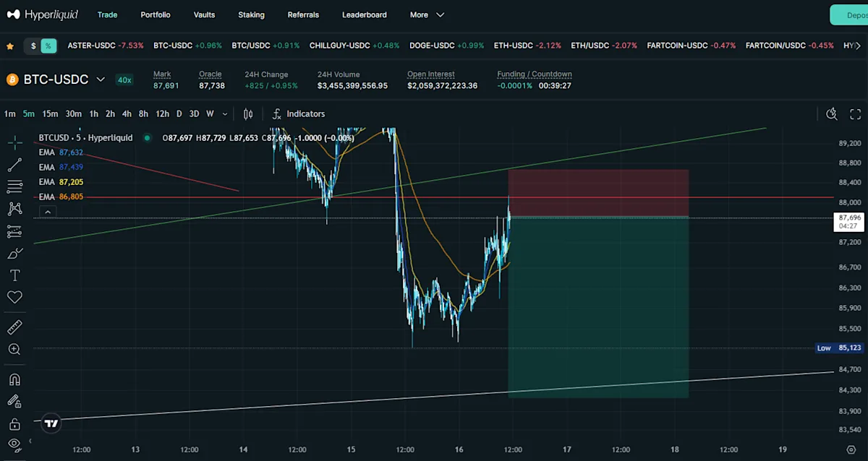Select DOGE-USDC in the ticker bar

(446, 46)
